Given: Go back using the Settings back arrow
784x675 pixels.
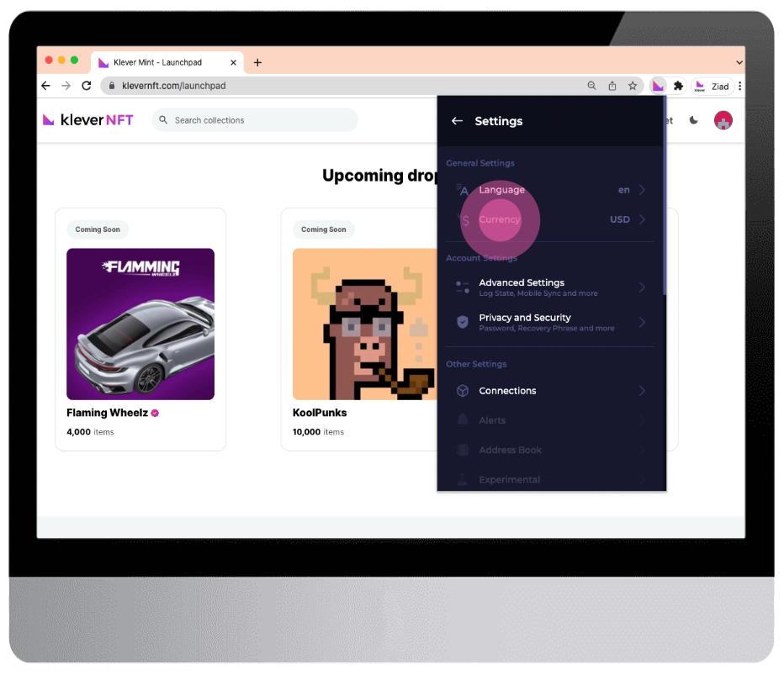Looking at the screenshot, I should coord(456,120).
